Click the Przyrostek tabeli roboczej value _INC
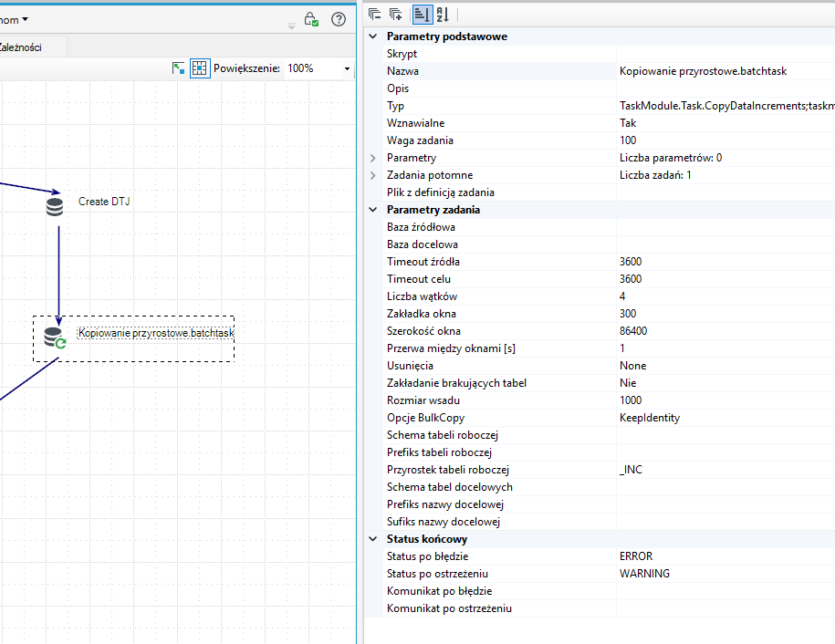 click(631, 470)
